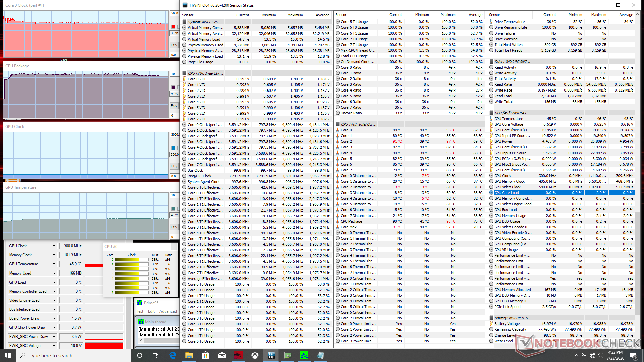Screen dimensions: 644x362
Task: Click the System MSI GS75 group icon
Action: (x=184, y=22)
